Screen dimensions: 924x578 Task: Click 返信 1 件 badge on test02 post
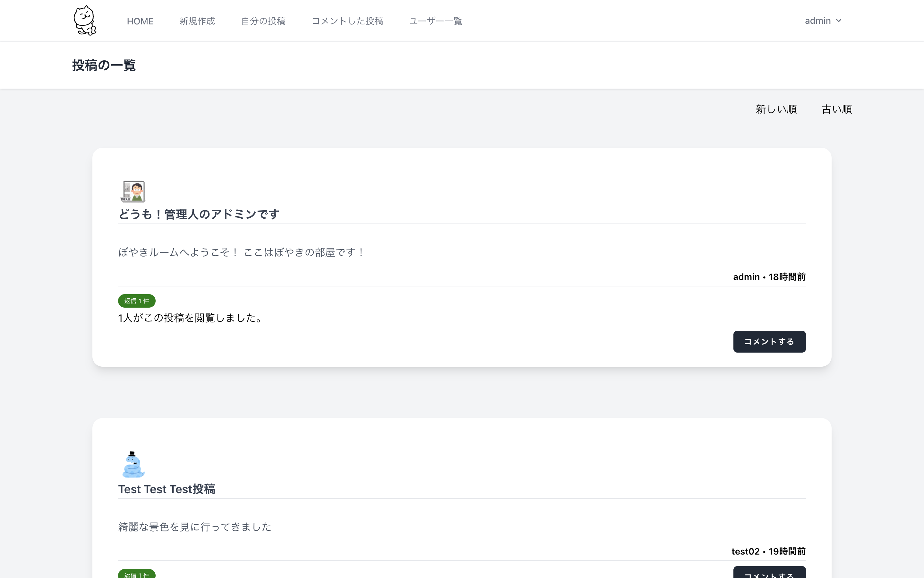pos(137,574)
